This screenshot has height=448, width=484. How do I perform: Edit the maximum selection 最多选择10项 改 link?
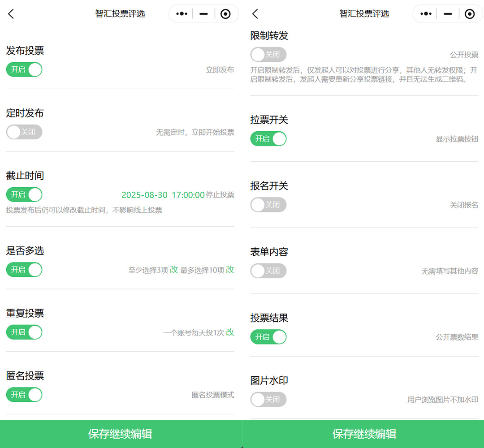pos(230,270)
